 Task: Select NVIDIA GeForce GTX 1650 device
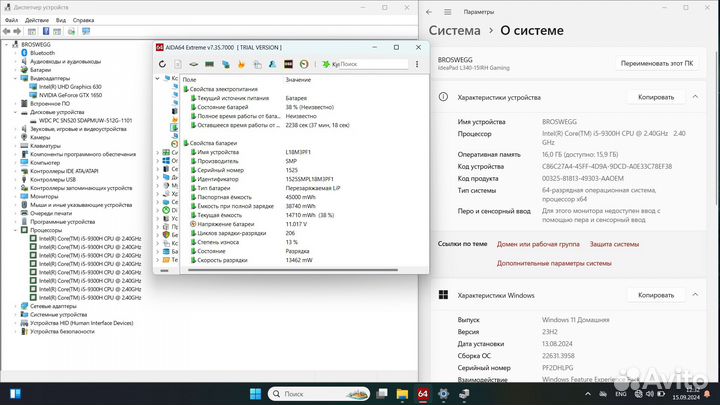(71, 95)
